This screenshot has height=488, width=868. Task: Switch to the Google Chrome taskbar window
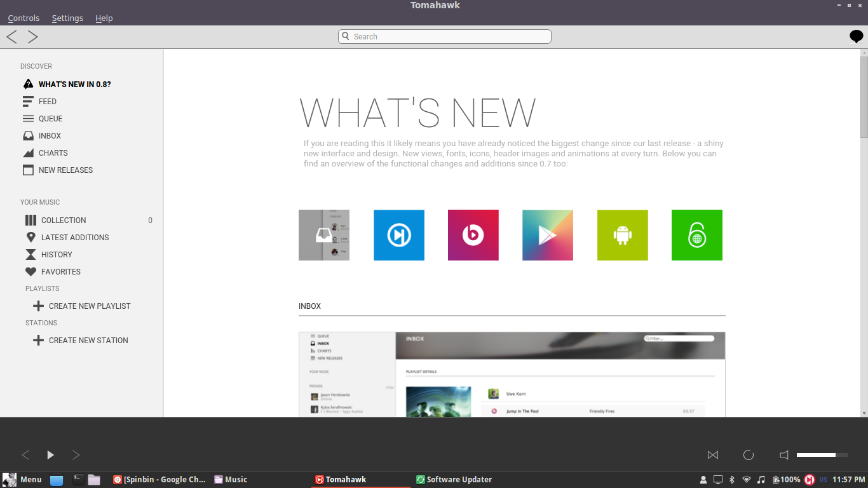coord(159,480)
